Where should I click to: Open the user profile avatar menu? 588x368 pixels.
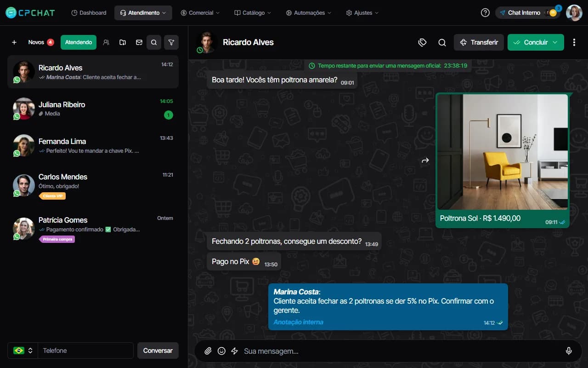click(574, 13)
